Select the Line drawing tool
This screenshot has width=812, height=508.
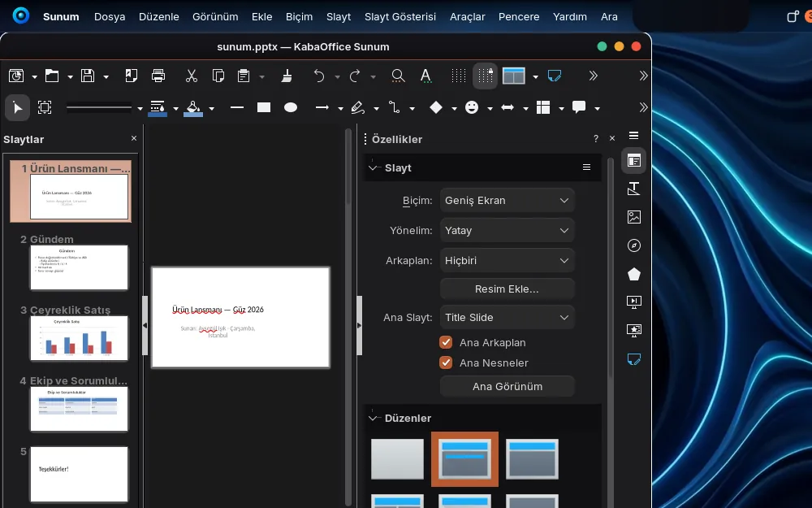[x=237, y=107]
